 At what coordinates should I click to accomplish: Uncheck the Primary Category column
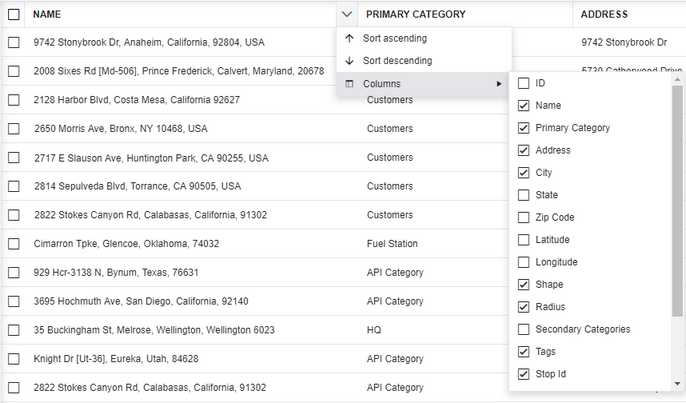click(x=524, y=128)
